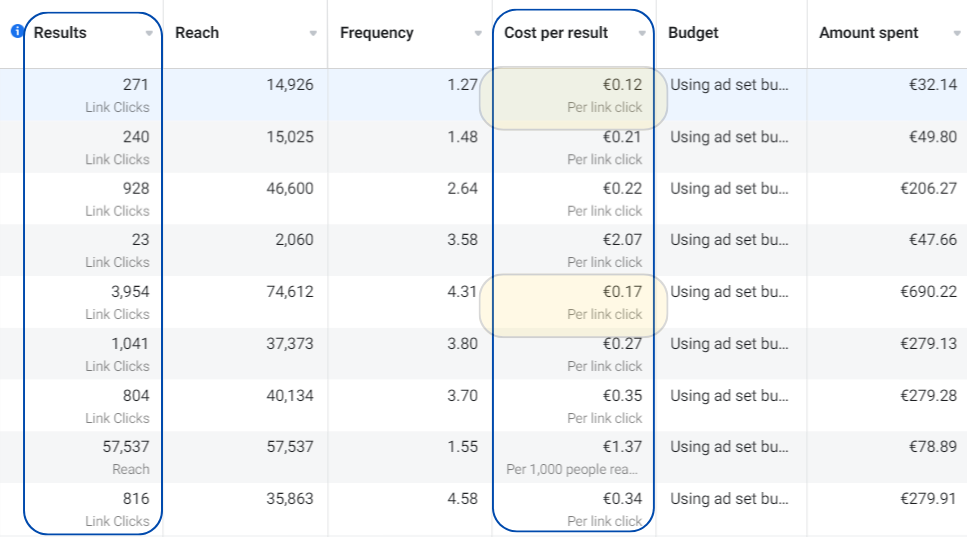The width and height of the screenshot is (967, 537).
Task: Sort by the Reach column header
Action: point(197,33)
